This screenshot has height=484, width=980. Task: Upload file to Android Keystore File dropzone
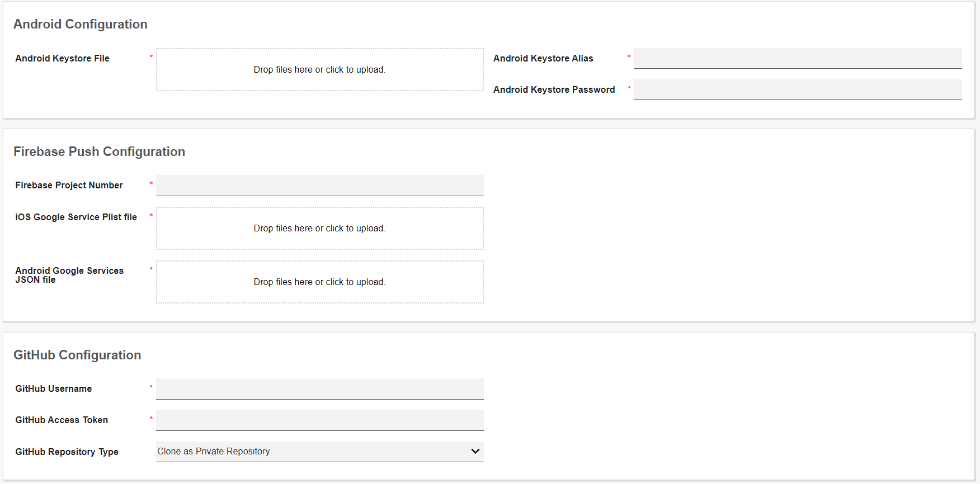pyautogui.click(x=319, y=69)
